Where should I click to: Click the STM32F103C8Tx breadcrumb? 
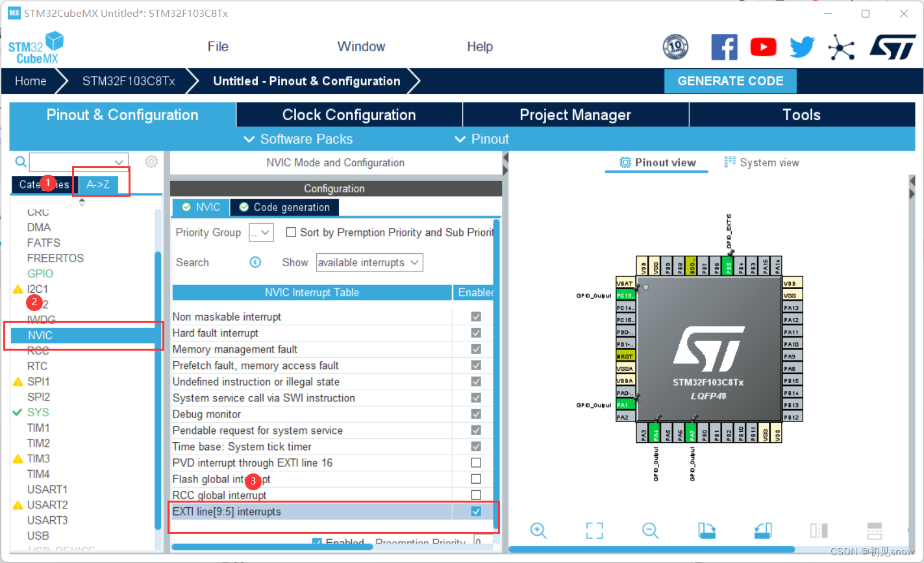129,81
